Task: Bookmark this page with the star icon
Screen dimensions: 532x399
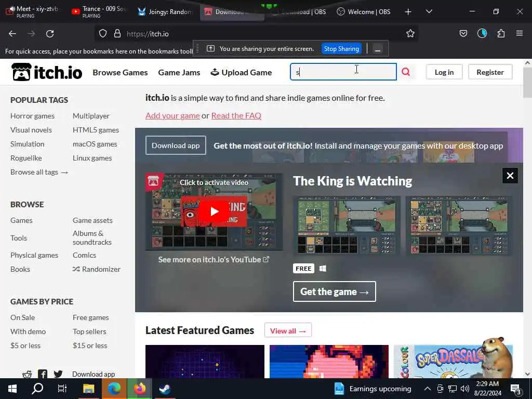Action: 410,34
